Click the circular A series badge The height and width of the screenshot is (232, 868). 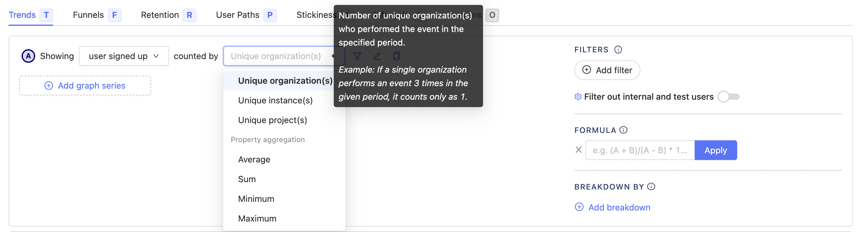(x=28, y=56)
